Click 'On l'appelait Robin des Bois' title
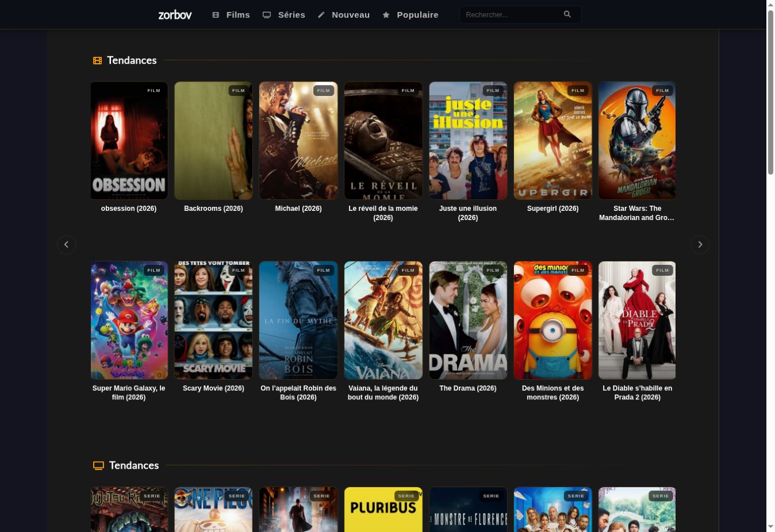 298,393
